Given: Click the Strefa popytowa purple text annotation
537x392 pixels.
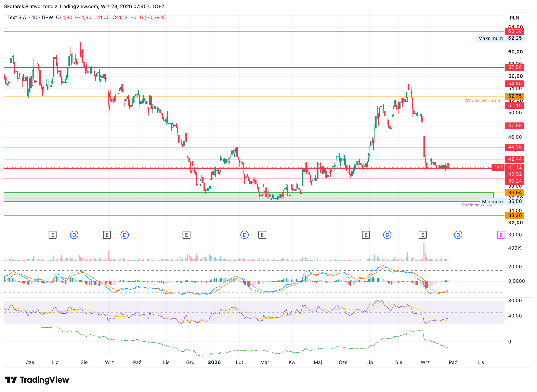Looking at the screenshot, I should tap(477, 205).
